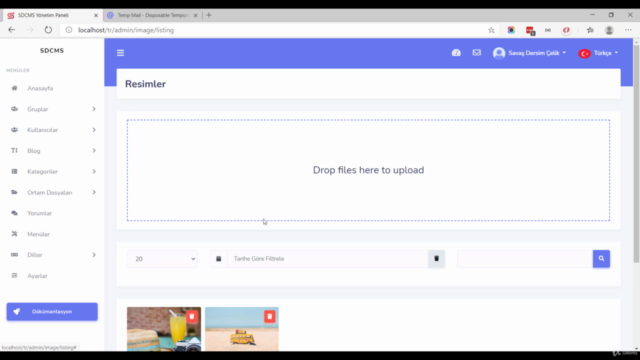Click the calendar icon beside date filter
Screen dimensions: 640x360
[x=218, y=259]
